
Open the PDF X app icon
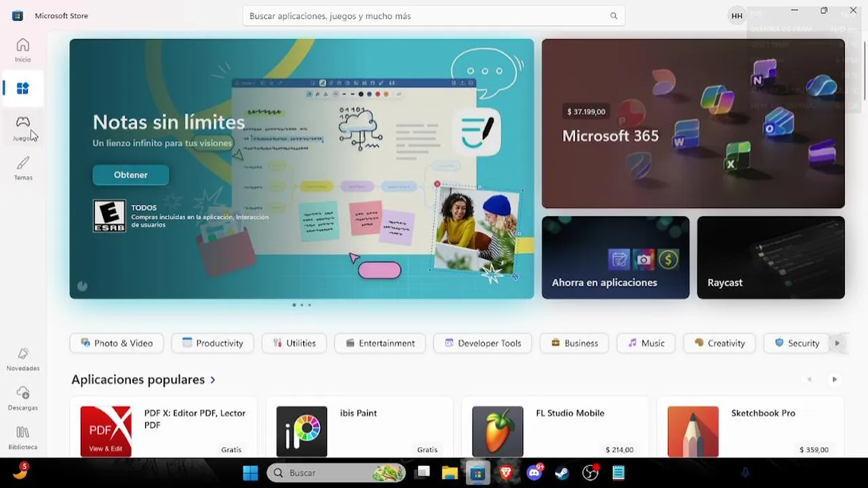106,431
